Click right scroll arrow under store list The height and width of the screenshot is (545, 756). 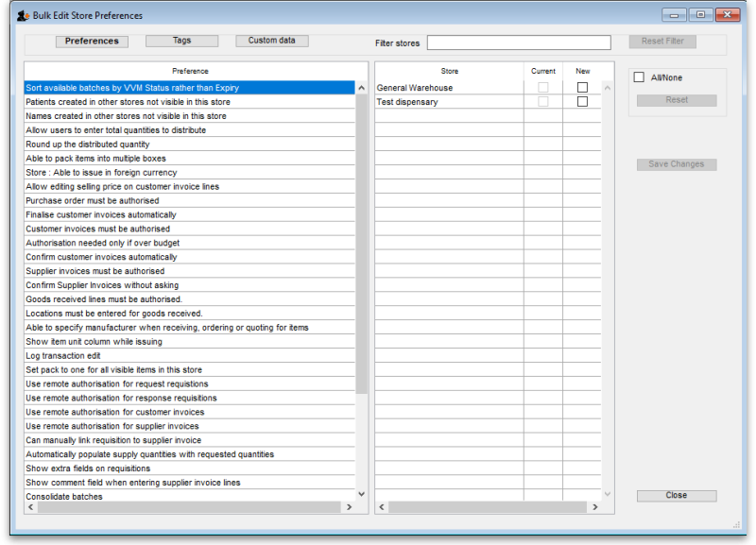pos(594,507)
